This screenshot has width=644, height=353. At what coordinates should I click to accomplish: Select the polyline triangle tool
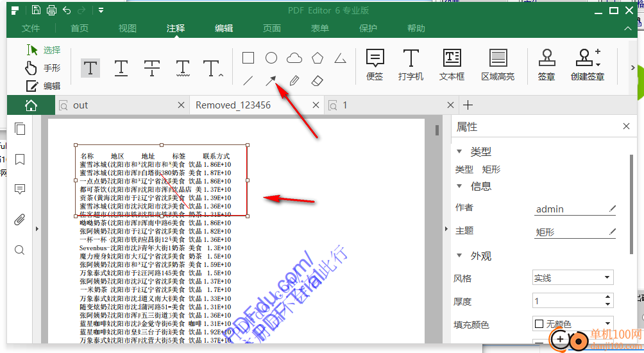coord(340,58)
